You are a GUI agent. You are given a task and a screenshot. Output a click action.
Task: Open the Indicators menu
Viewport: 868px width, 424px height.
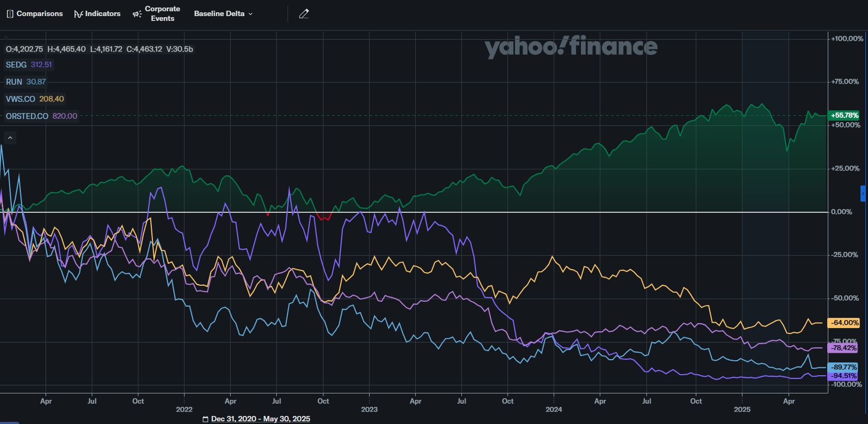(97, 14)
